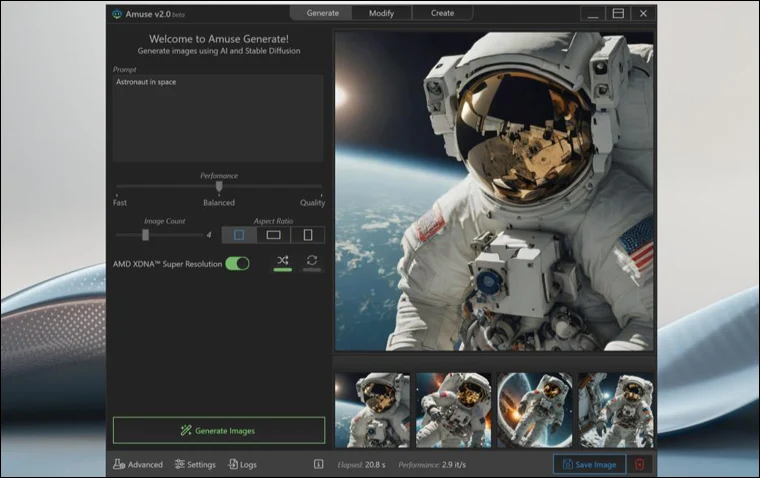Switch to the Modify tab
The width and height of the screenshot is (760, 478).
point(381,13)
